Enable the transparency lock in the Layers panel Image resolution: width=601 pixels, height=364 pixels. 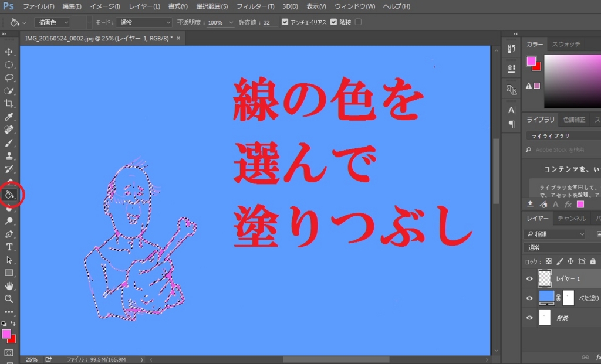[x=548, y=262]
